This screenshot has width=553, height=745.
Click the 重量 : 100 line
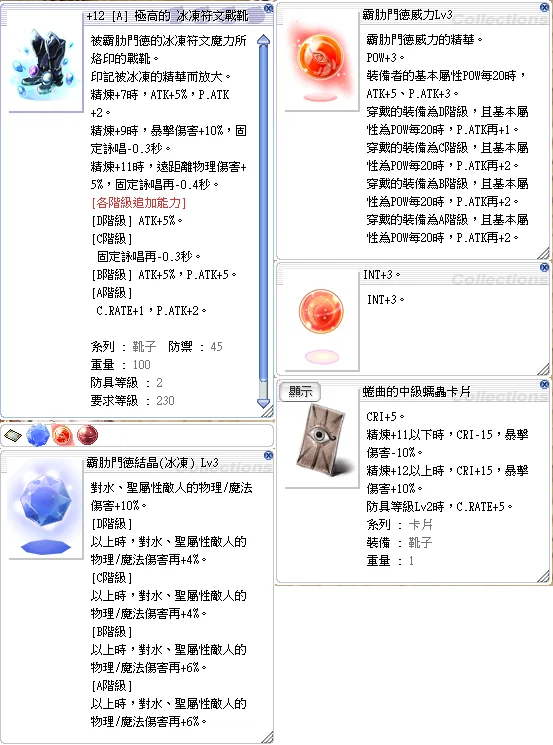(x=121, y=365)
